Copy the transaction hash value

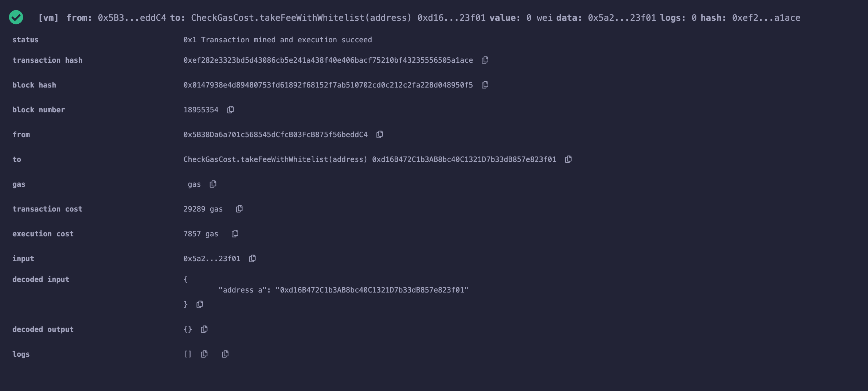coord(485,60)
